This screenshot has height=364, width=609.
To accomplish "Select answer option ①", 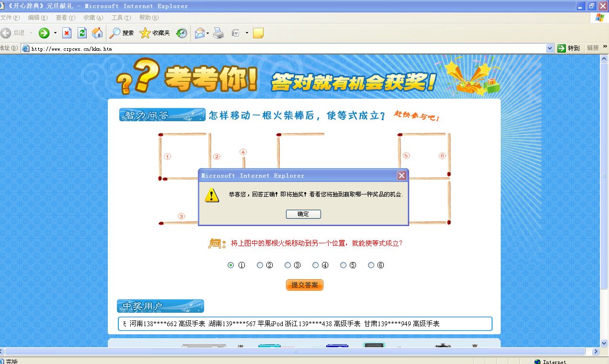I will tap(230, 265).
